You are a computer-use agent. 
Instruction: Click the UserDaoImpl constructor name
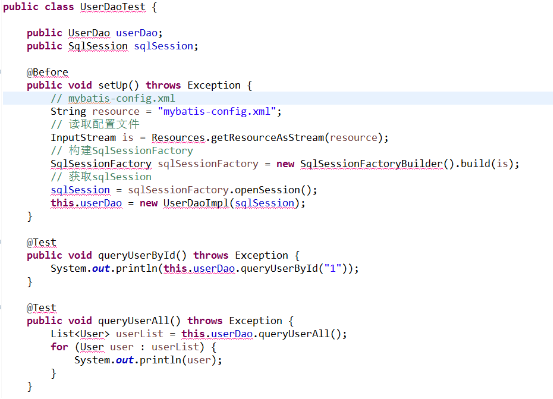pyautogui.click(x=195, y=203)
